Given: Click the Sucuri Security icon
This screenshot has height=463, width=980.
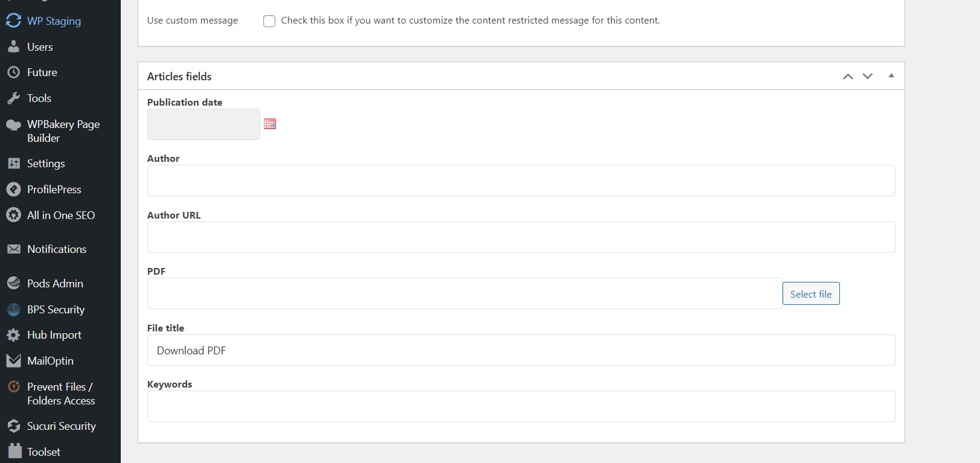Looking at the screenshot, I should (13, 426).
